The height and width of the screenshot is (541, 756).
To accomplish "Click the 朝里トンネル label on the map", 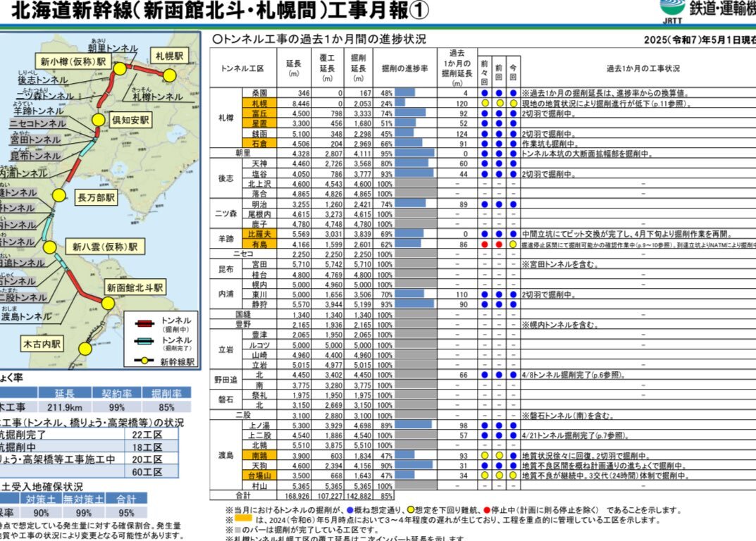I will point(113,49).
